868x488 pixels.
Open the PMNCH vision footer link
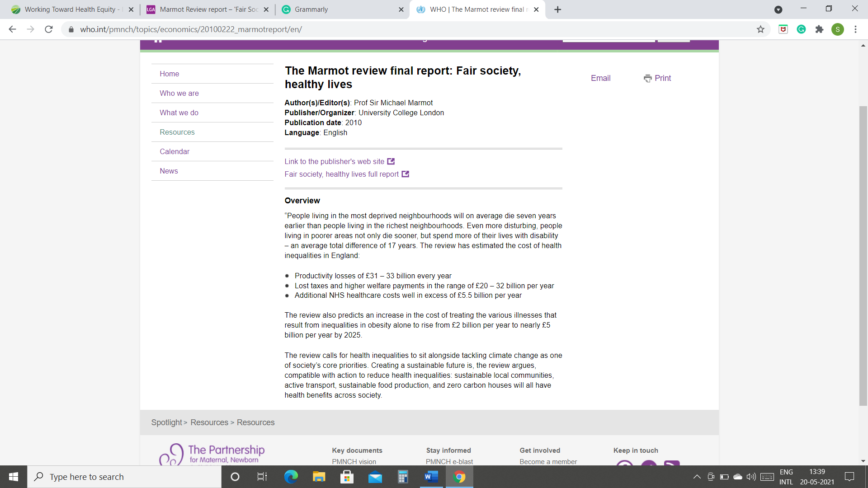coord(354,462)
